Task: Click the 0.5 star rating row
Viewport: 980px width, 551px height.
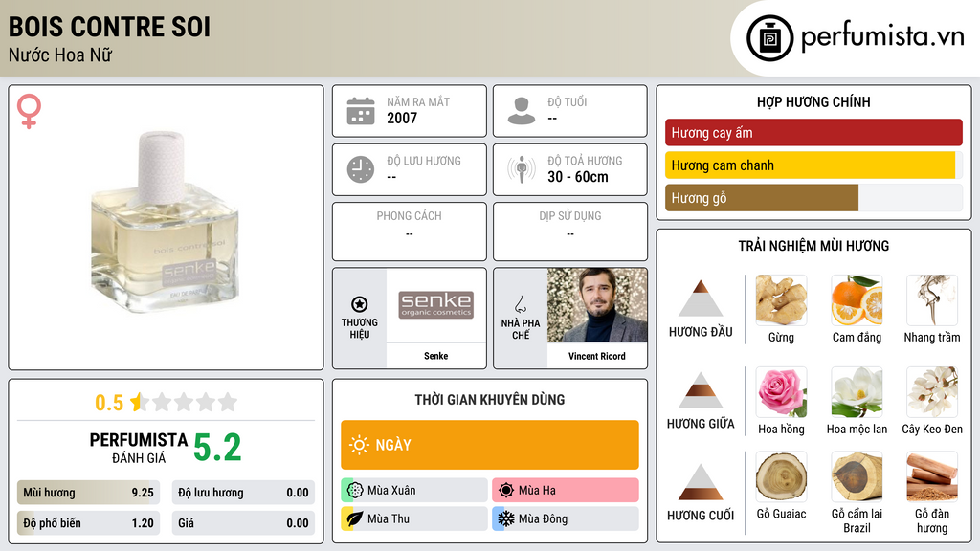Action: [x=167, y=403]
